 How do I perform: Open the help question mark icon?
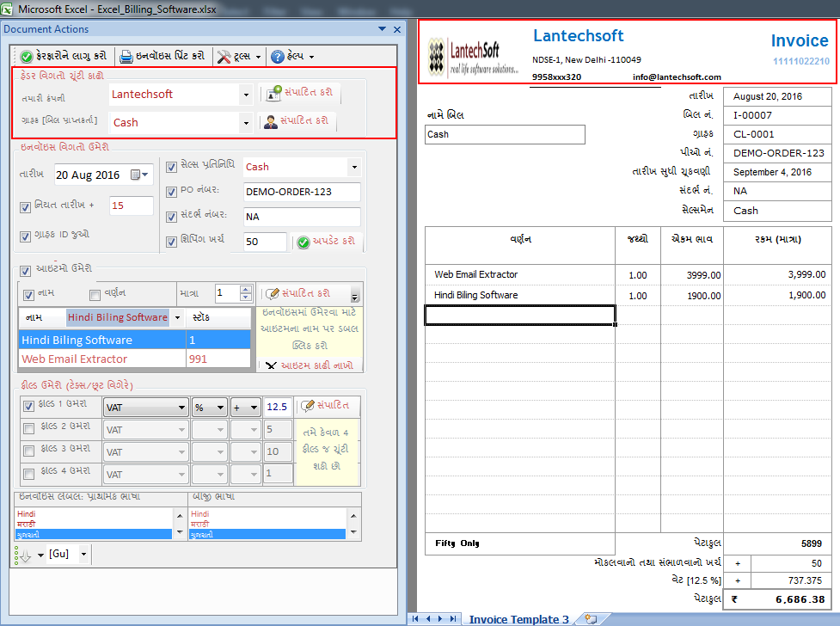pyautogui.click(x=277, y=56)
